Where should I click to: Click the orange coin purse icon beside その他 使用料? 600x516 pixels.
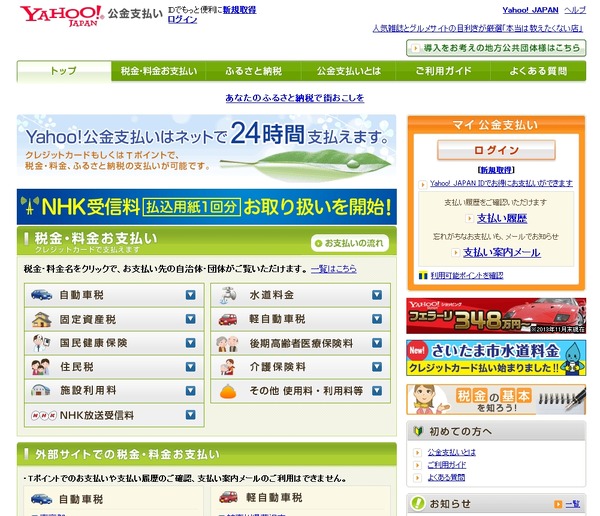(228, 391)
